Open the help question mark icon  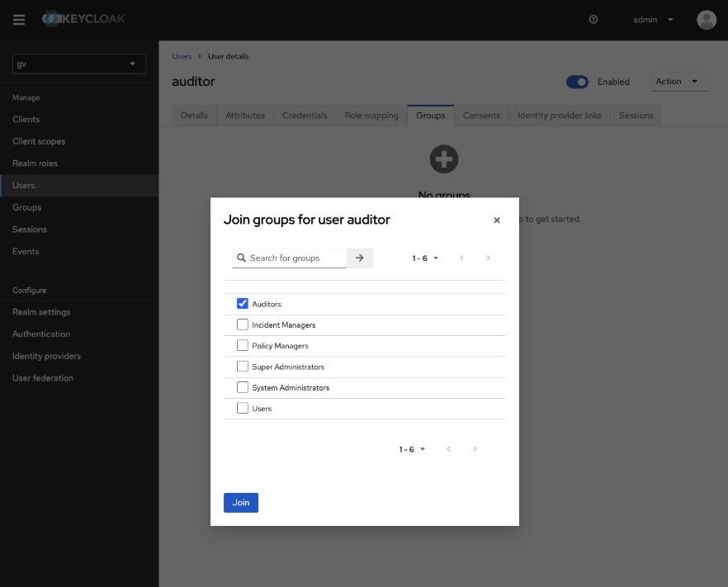[593, 20]
